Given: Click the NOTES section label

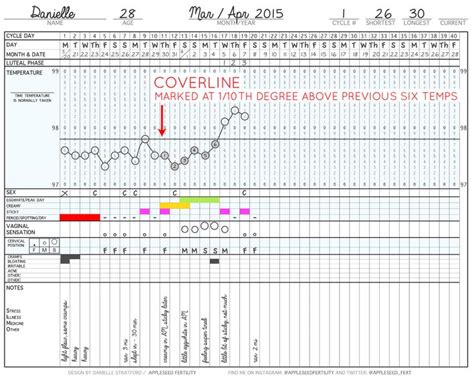Looking at the screenshot, I should click(x=15, y=288).
